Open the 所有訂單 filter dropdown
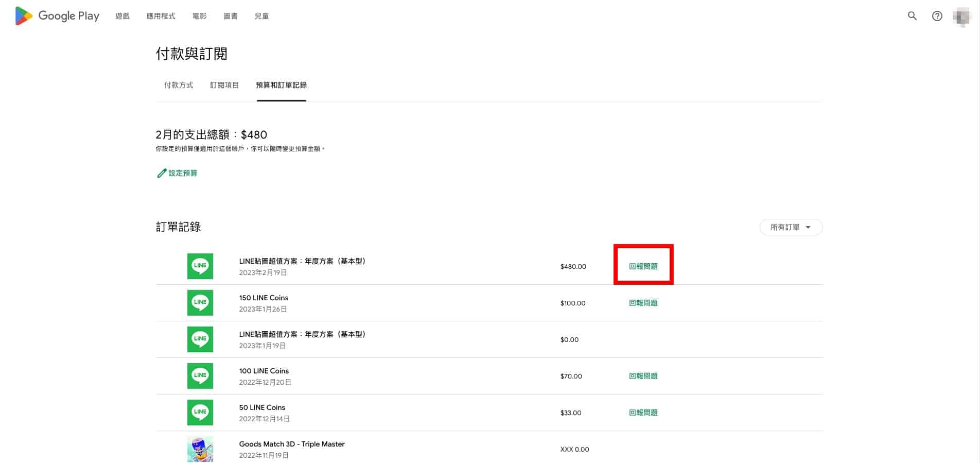Viewport: 980px width, 463px height. pos(791,227)
